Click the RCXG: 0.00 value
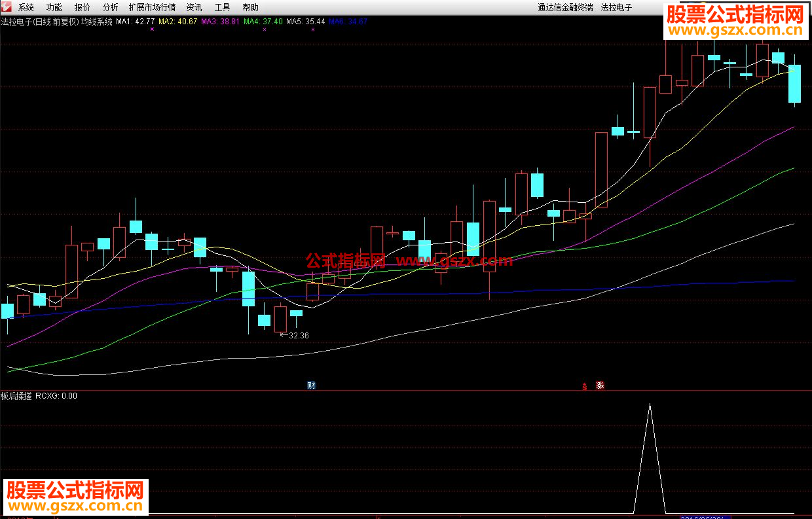The width and height of the screenshot is (812, 519). pos(56,396)
